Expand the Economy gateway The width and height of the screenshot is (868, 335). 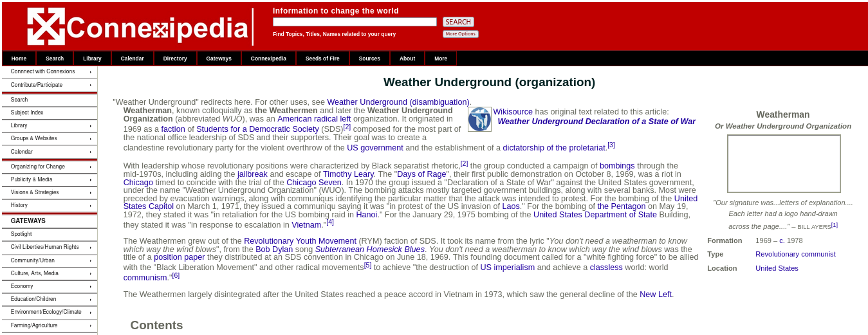50,286
